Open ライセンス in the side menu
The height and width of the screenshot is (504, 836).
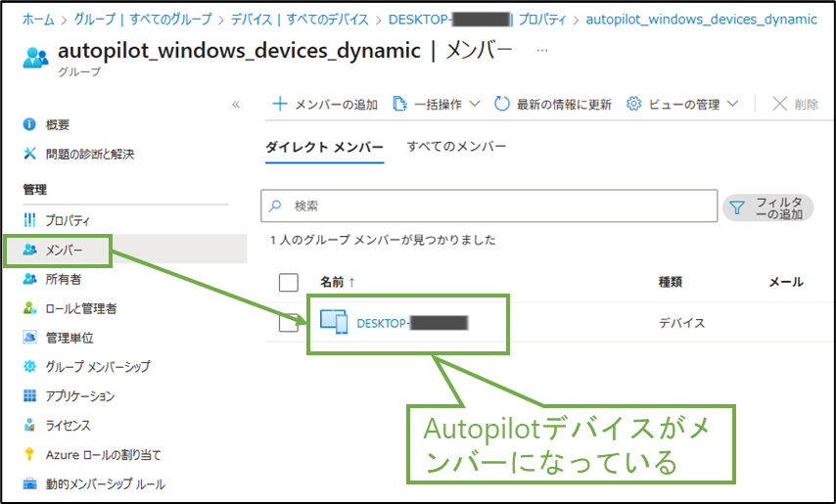(x=69, y=425)
